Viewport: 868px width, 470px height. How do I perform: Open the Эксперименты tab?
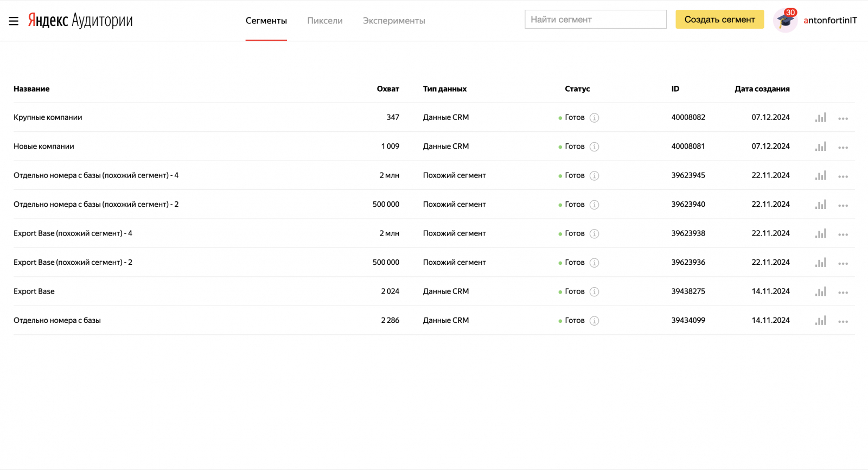click(x=394, y=21)
